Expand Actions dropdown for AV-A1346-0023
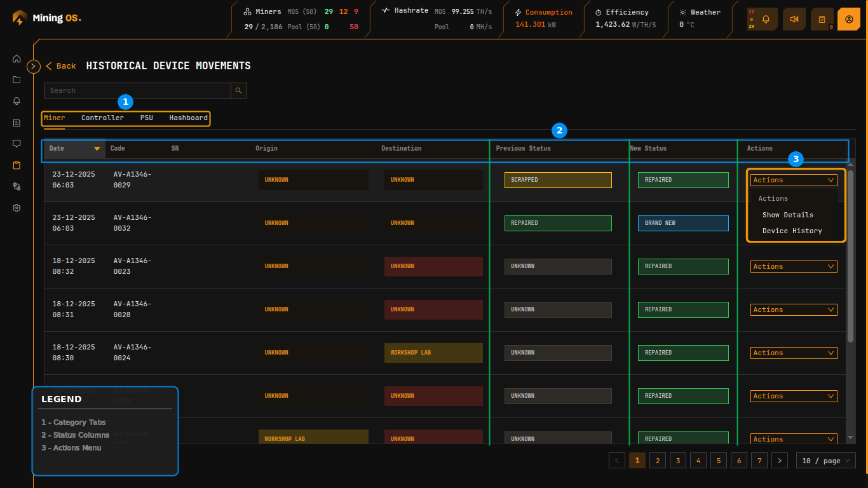Screen dimensions: 868x488 coord(793,266)
